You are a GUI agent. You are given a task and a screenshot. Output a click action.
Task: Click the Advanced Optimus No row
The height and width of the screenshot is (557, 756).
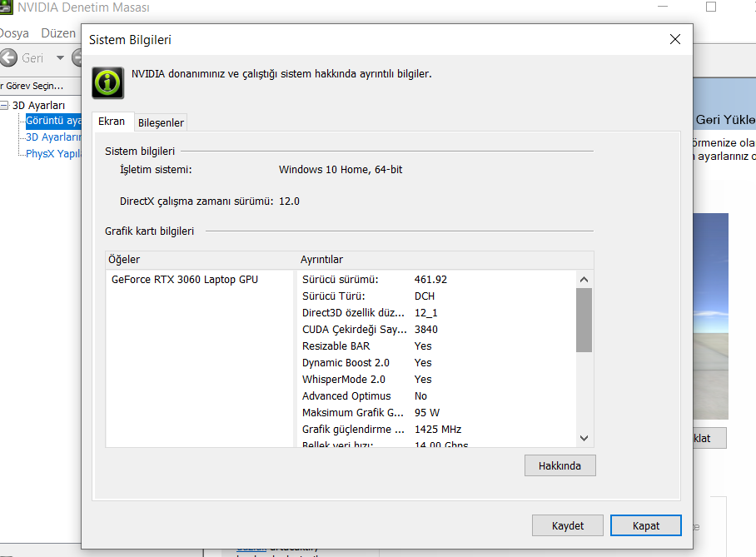coord(438,396)
